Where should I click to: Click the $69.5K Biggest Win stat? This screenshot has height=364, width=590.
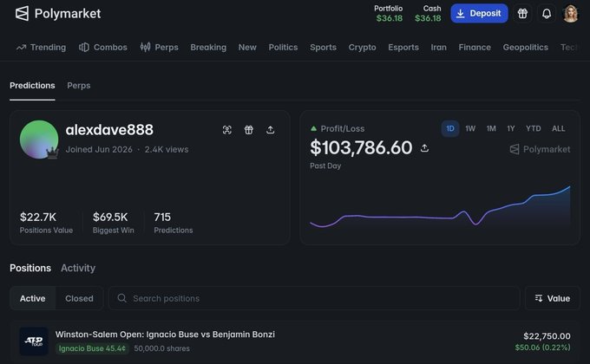(x=114, y=223)
